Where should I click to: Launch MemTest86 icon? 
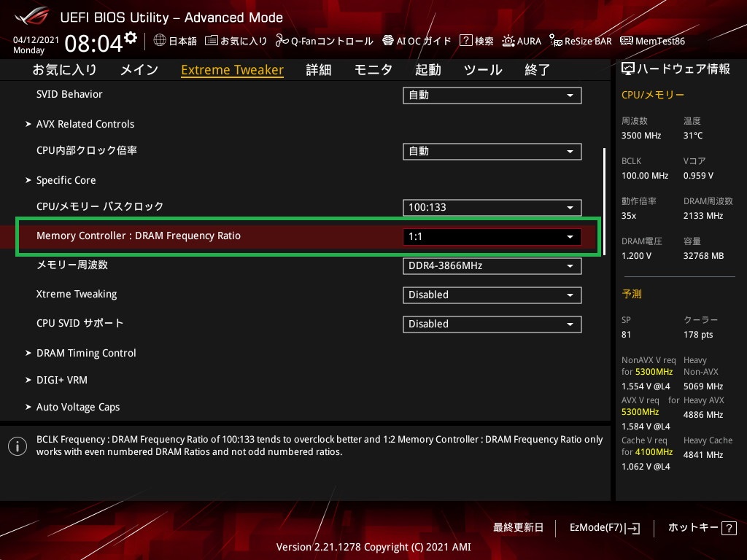coord(627,41)
